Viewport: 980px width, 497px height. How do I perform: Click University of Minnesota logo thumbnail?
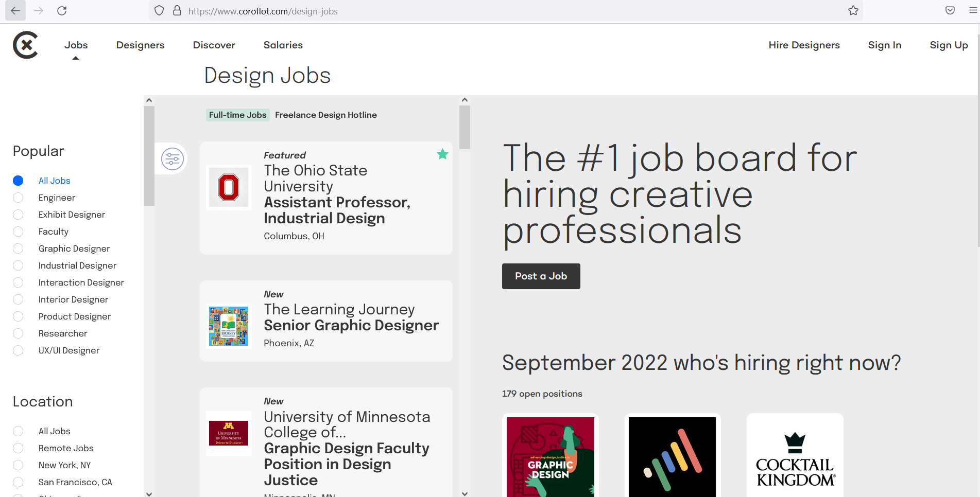(x=229, y=433)
